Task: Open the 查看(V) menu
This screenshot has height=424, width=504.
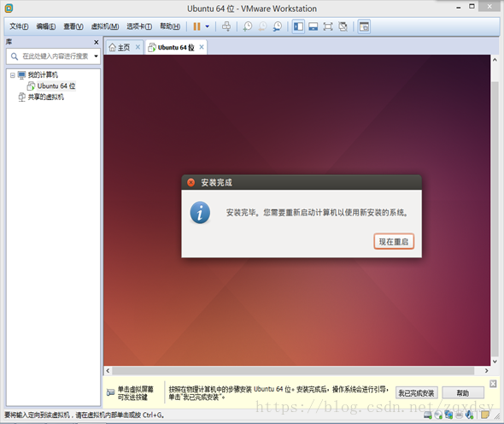Action: point(73,26)
